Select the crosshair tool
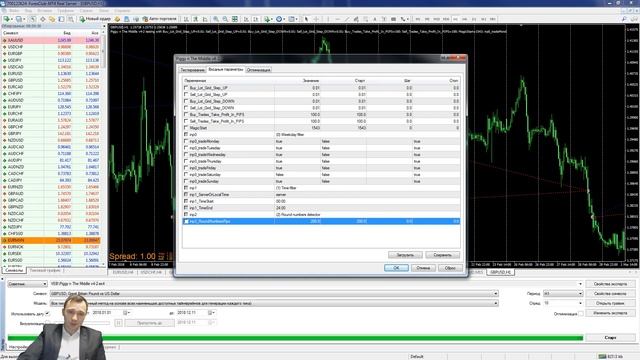640x360 pixels. [x=316, y=19]
